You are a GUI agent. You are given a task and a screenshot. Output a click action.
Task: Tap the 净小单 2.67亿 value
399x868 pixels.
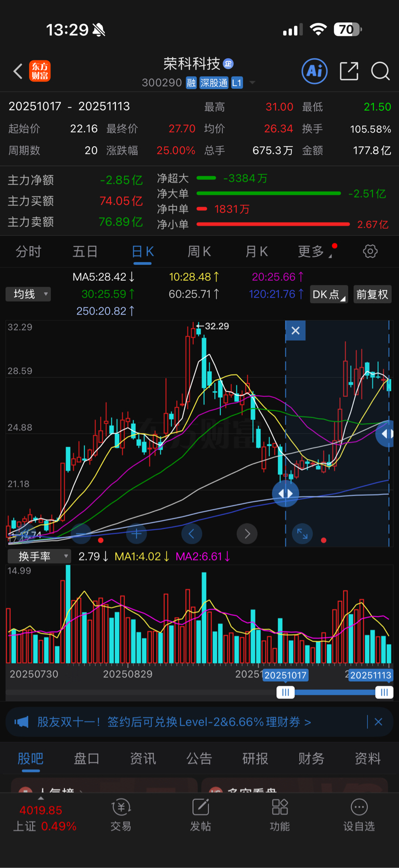[373, 225]
